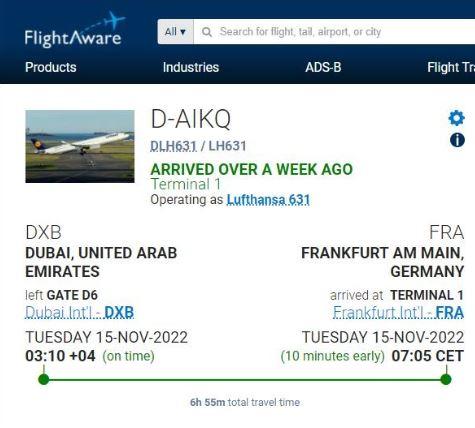Open the Flight Tracking menu
The width and height of the screenshot is (475, 428).
451,67
